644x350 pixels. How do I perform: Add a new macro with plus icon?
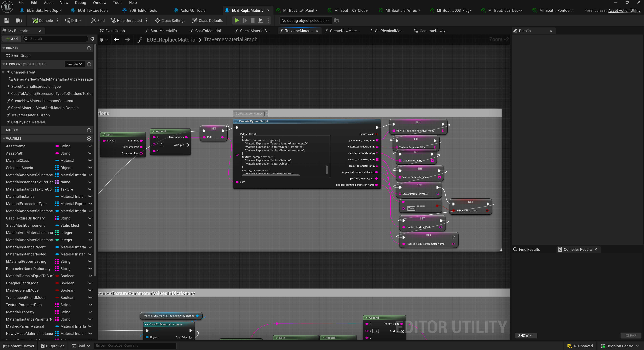89,130
